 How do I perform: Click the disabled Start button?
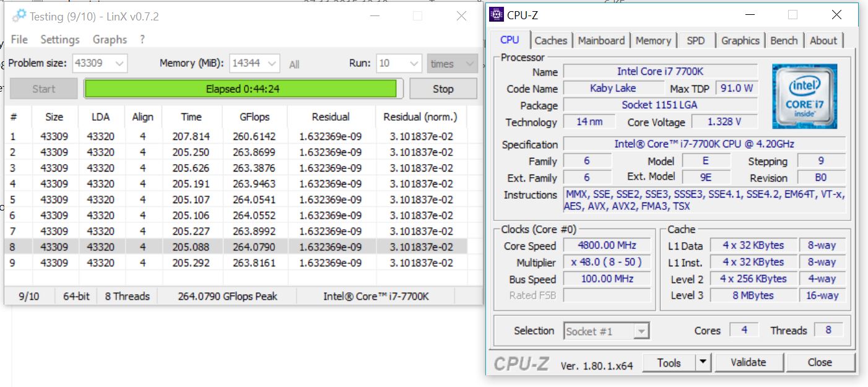(43, 89)
